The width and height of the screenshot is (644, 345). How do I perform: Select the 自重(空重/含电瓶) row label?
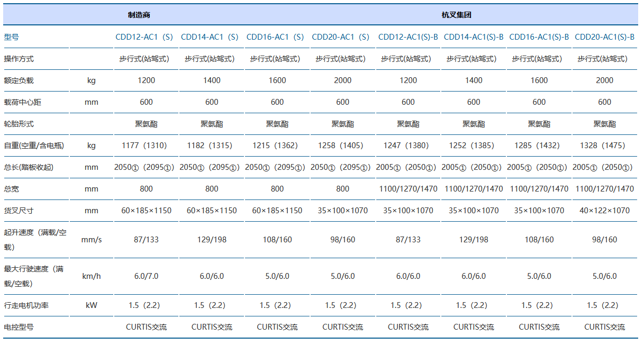coord(34,146)
